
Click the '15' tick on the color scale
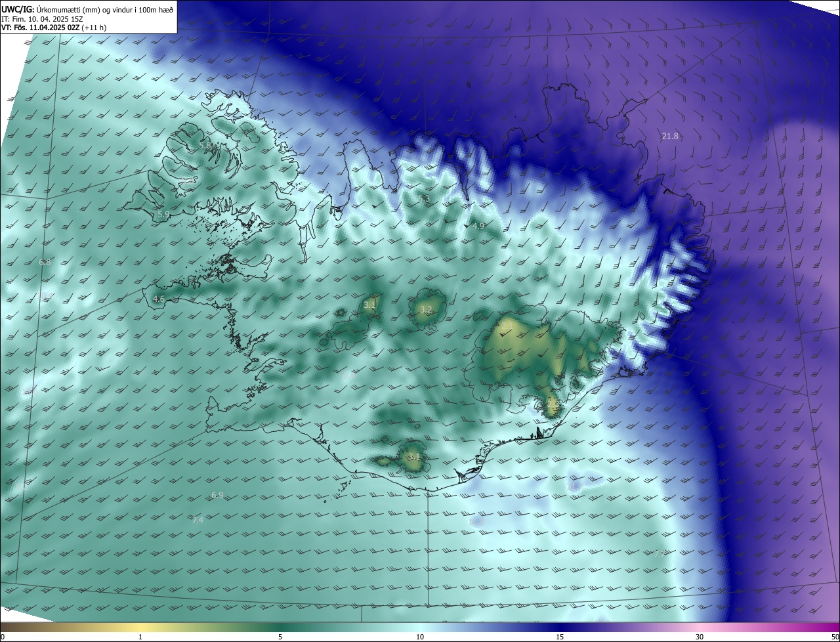[x=560, y=637]
